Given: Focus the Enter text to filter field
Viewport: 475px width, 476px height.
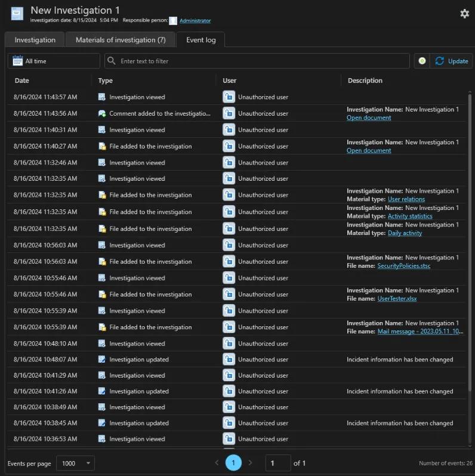Looking at the screenshot, I should [257, 61].
